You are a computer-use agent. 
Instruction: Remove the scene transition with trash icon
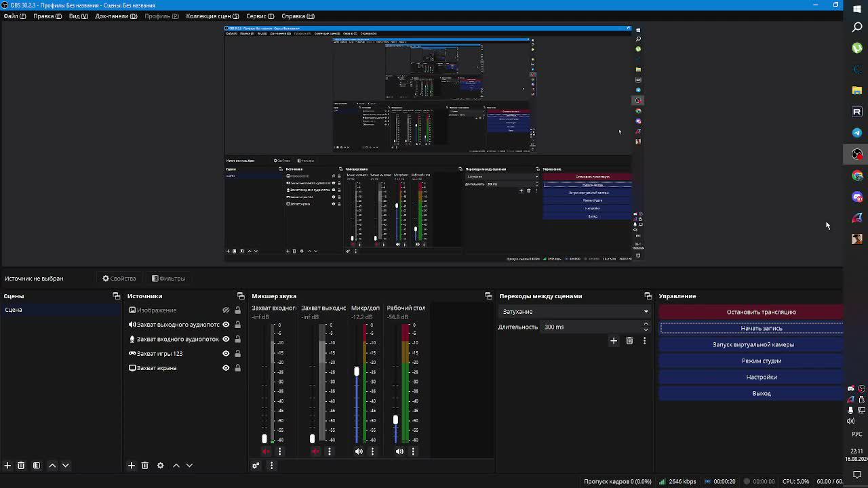629,341
